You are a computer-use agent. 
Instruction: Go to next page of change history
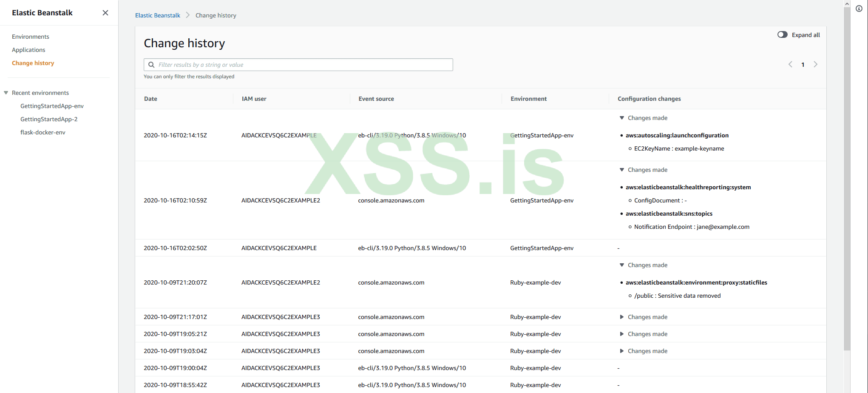click(815, 65)
